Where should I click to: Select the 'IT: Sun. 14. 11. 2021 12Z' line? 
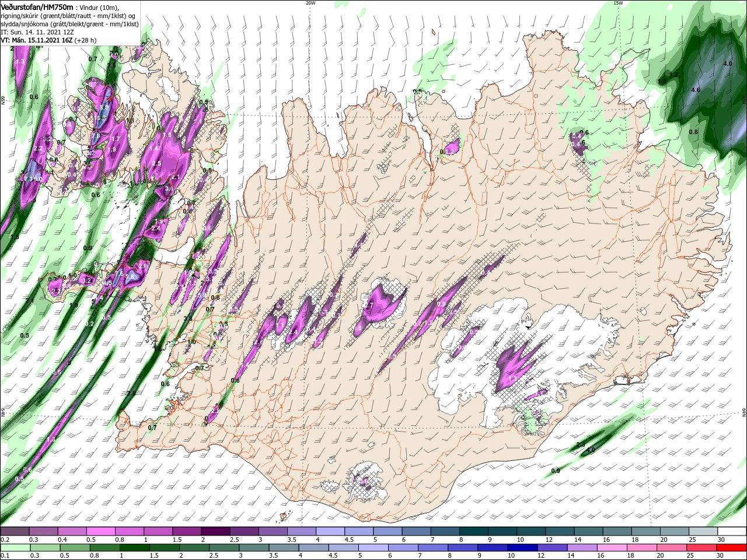click(x=38, y=32)
